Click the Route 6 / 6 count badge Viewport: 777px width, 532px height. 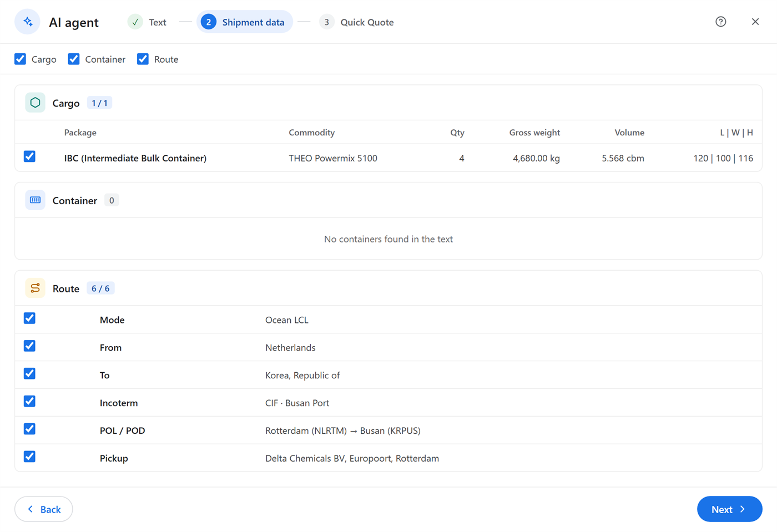coord(100,288)
